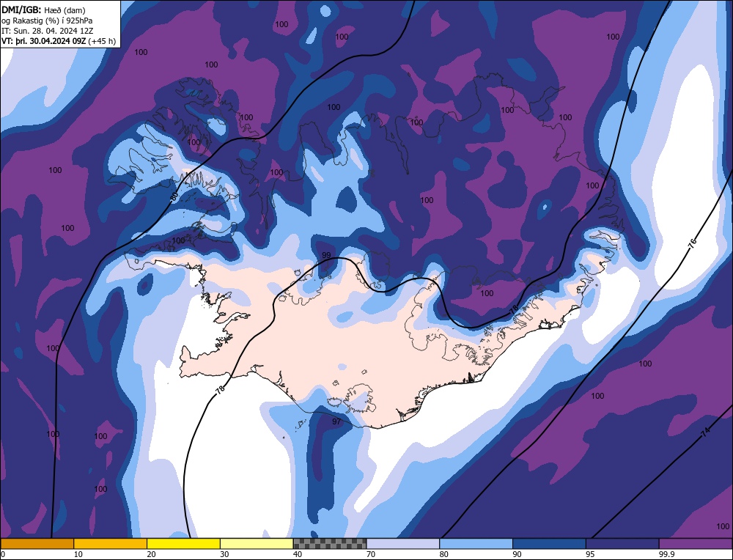Click the 'VT: þri. 30.04.2024 09Z' valid time
Screen dimensions: 733x560
click(x=43, y=41)
